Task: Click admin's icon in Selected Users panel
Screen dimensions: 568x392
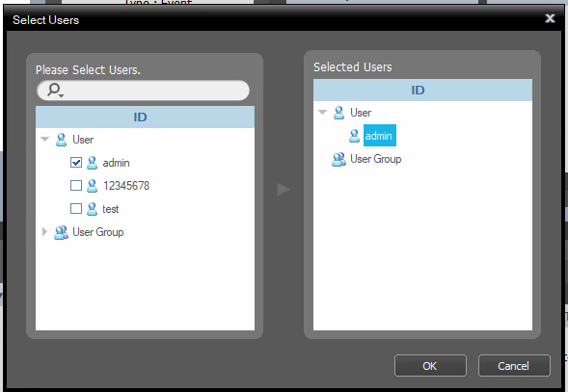Action: 354,136
